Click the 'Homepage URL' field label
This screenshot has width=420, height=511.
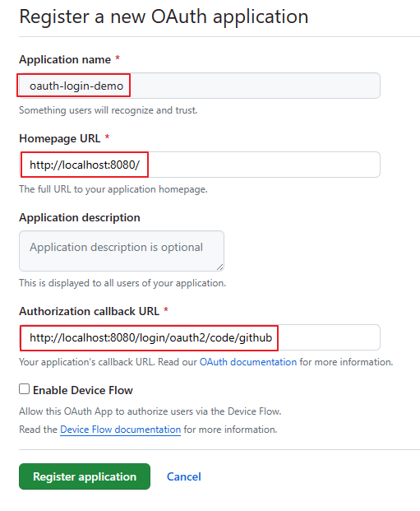(x=59, y=138)
